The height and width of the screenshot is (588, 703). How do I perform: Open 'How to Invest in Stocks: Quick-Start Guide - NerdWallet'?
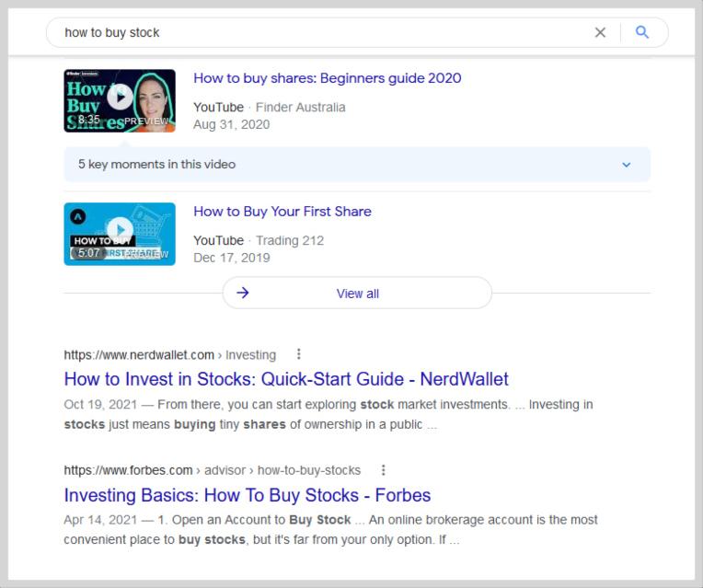286,379
